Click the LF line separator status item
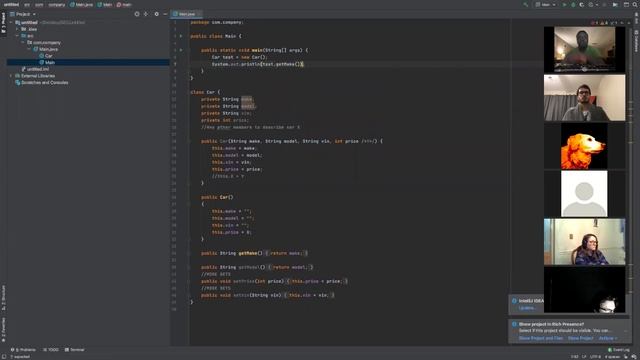Screen dimensions: 640x360 tap(584, 357)
